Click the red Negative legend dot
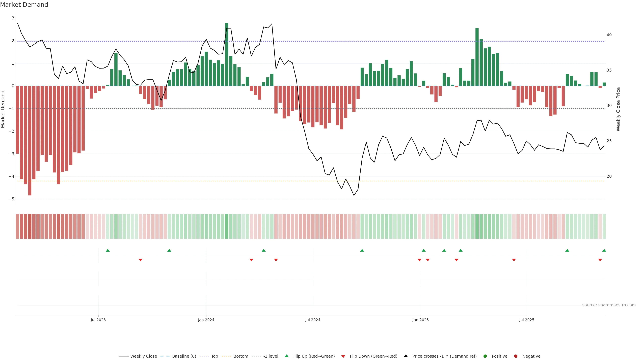 click(516, 356)
